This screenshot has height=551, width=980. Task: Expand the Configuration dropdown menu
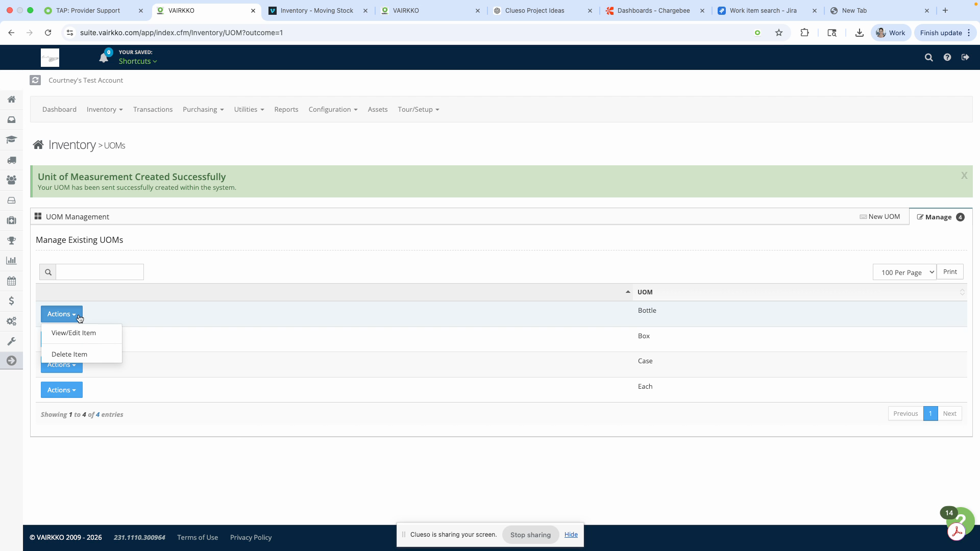333,109
